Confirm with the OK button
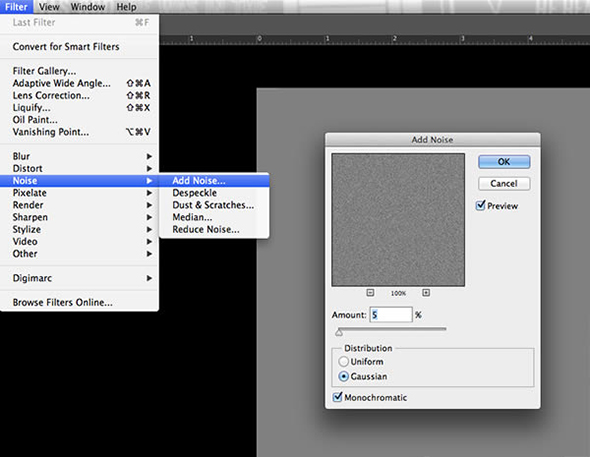 coord(504,162)
